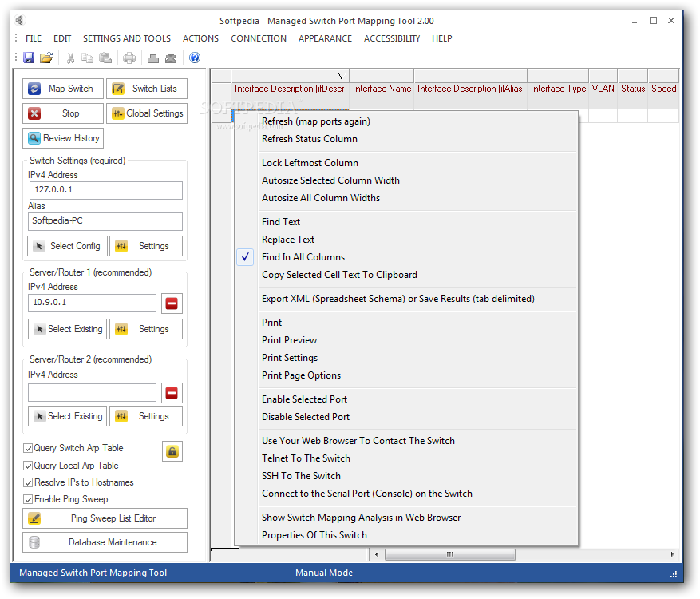The image size is (700, 599).
Task: Open the HELP menu
Action: [442, 38]
